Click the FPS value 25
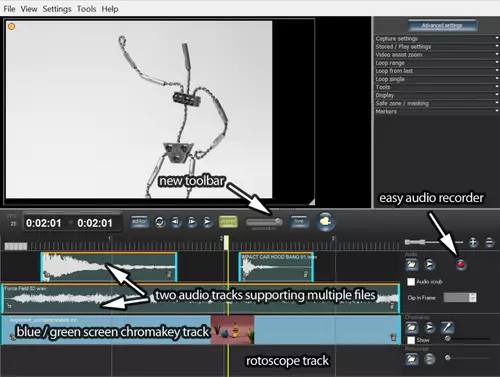Image resolution: width=500 pixels, height=377 pixels. pyautogui.click(x=13, y=224)
